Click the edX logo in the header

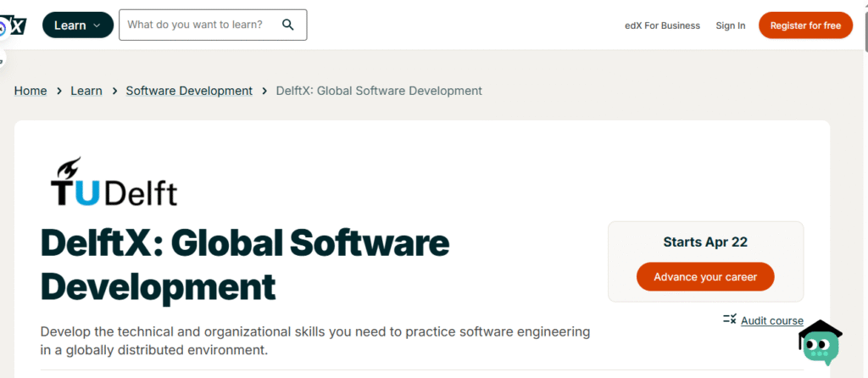(14, 25)
